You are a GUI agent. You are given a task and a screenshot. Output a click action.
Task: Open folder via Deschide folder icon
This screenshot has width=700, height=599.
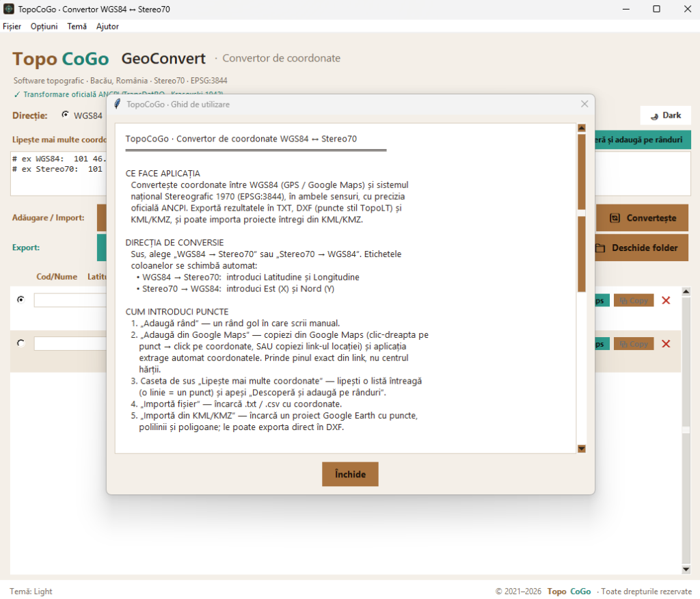pyautogui.click(x=600, y=248)
